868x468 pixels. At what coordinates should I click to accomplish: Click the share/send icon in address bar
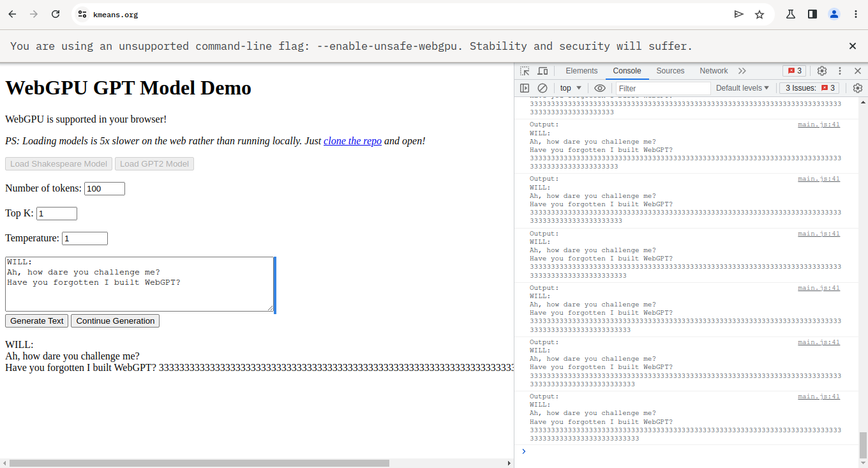click(x=738, y=14)
